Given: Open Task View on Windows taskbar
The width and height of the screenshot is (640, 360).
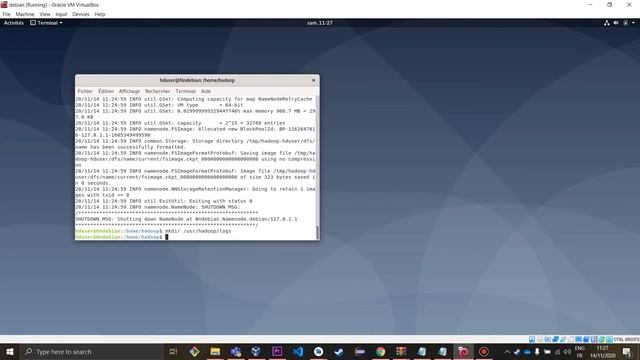Looking at the screenshot, I should [173, 351].
